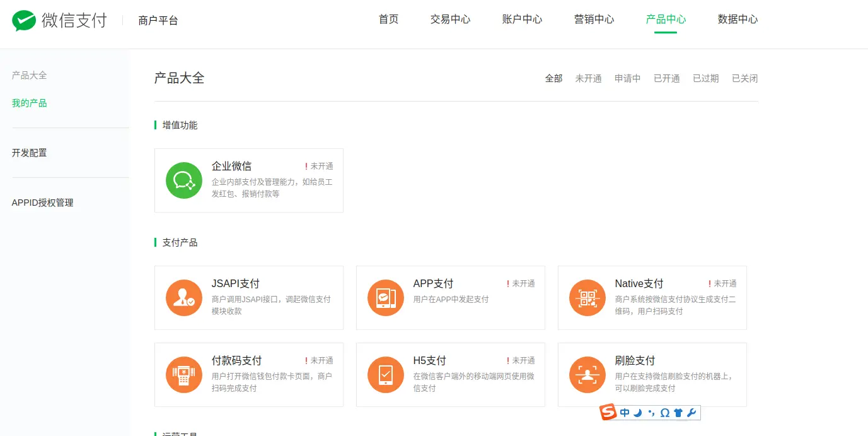The height and width of the screenshot is (436, 868).
Task: Click the 商户平台 header label
Action: click(158, 21)
